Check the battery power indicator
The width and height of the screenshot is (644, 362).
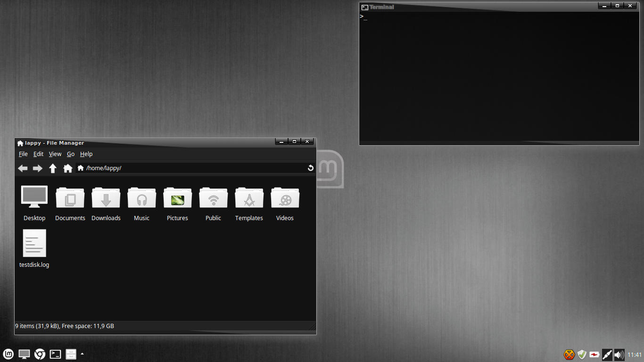click(594, 354)
